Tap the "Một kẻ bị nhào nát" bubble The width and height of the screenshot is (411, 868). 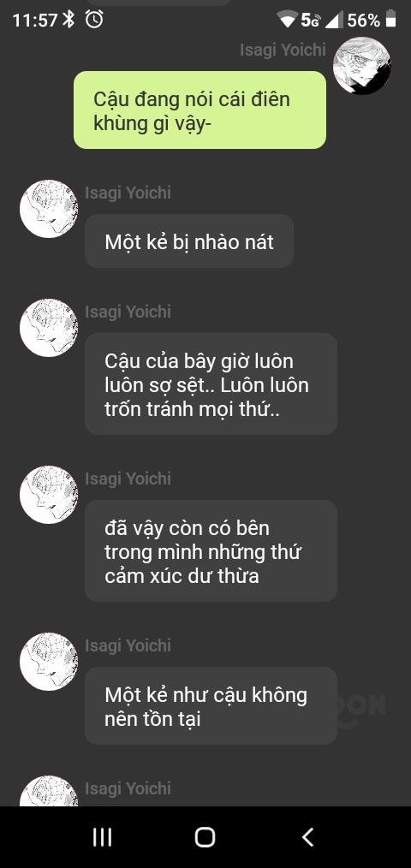[x=189, y=241]
